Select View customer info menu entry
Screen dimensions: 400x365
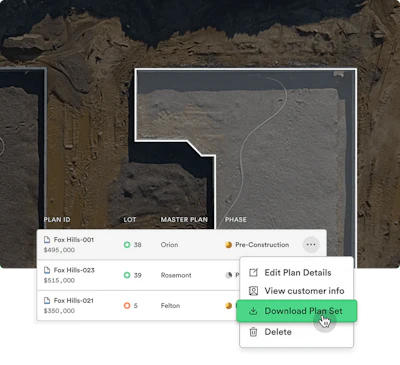point(296,291)
